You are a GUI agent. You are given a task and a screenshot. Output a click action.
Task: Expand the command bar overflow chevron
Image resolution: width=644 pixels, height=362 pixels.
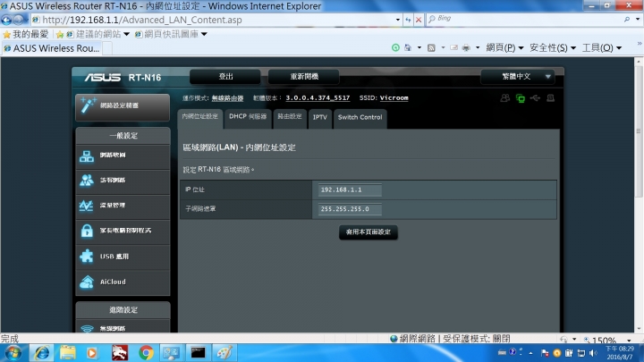639,43
